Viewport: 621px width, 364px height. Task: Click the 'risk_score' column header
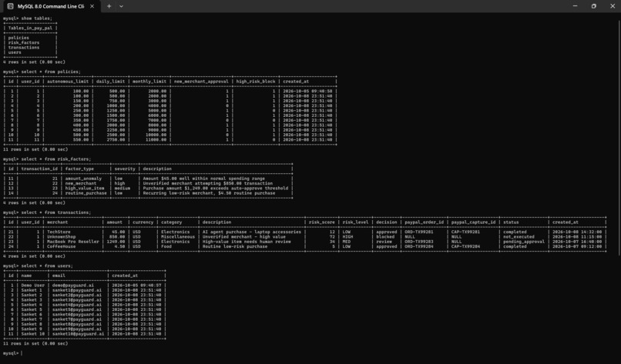[321, 222]
